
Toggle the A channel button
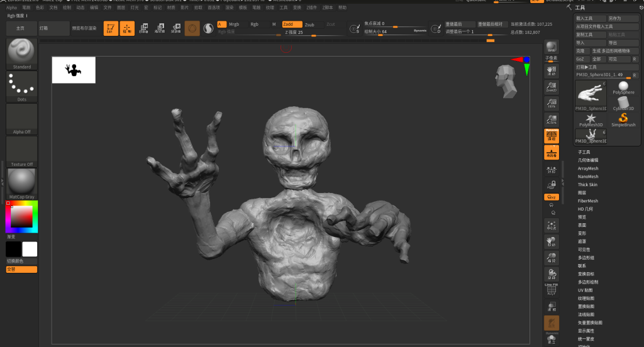click(x=221, y=25)
